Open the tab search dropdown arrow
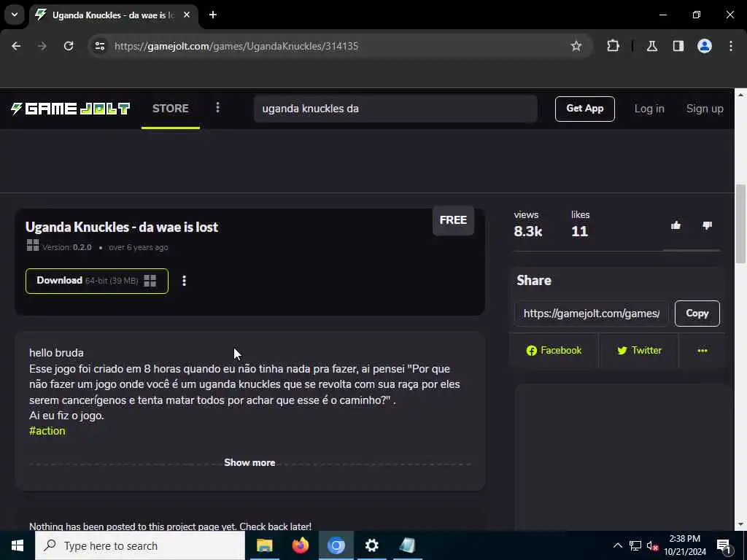Image resolution: width=747 pixels, height=560 pixels. 15,15
